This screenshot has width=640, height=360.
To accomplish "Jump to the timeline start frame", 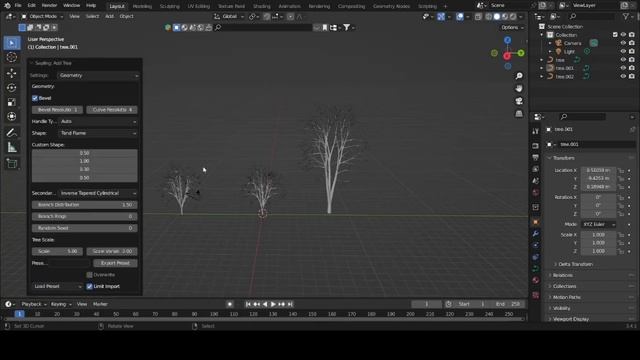I will click(248, 304).
